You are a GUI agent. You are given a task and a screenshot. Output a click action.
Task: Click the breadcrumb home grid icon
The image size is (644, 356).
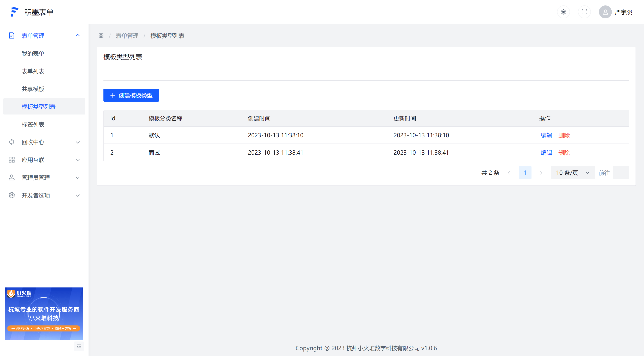coord(101,36)
